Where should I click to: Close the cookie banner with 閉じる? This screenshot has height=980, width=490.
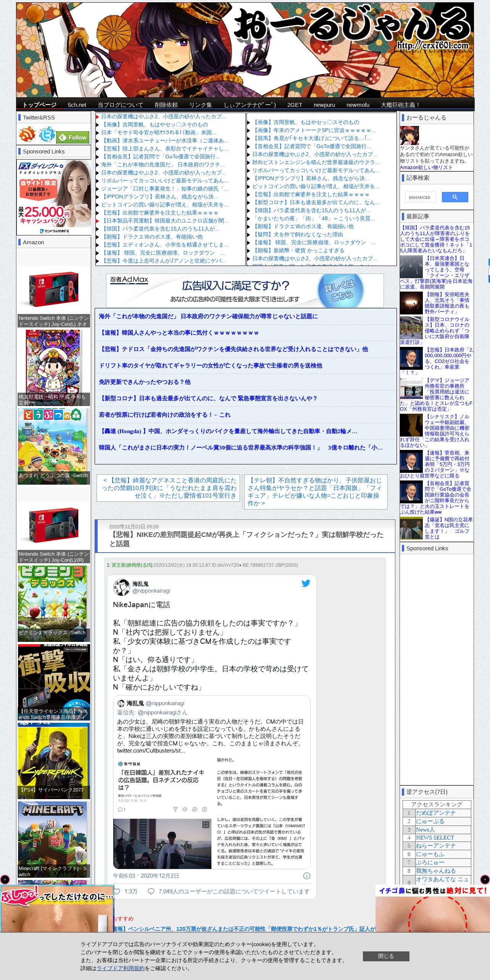point(386,956)
